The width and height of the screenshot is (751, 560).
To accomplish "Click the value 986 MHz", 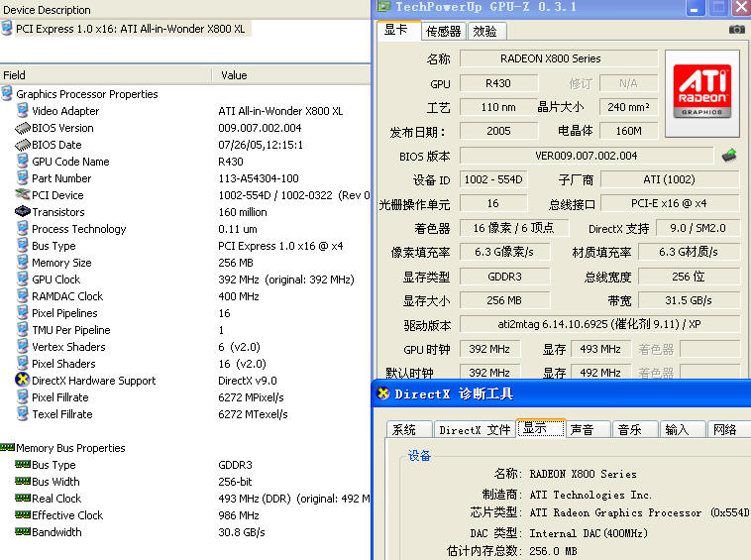I will tap(239, 515).
